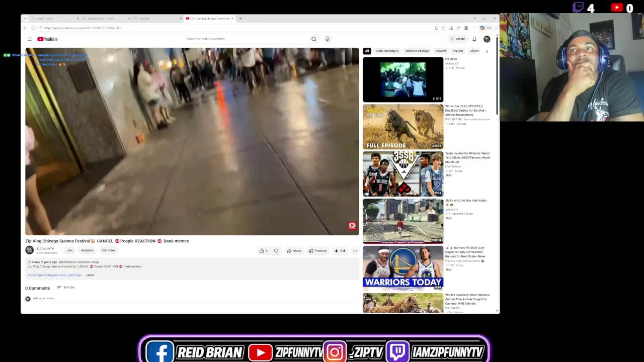Open a new browser tab
The width and height of the screenshot is (644, 362).
[x=240, y=19]
